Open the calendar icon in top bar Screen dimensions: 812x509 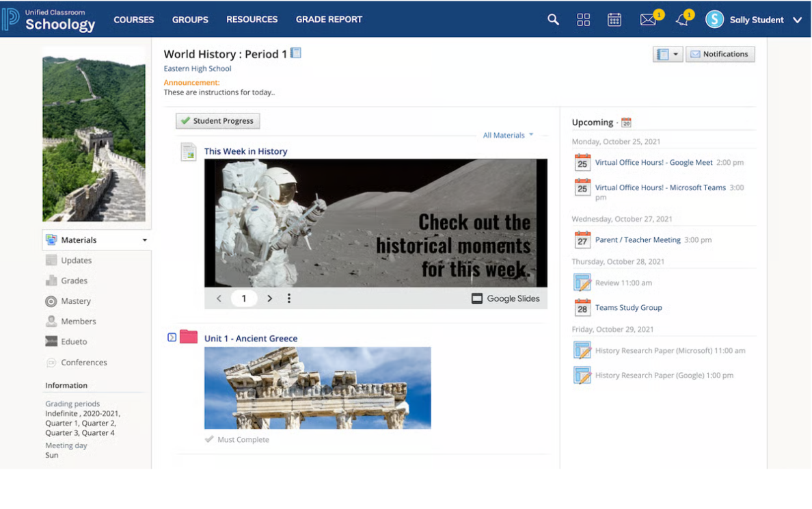pos(614,19)
